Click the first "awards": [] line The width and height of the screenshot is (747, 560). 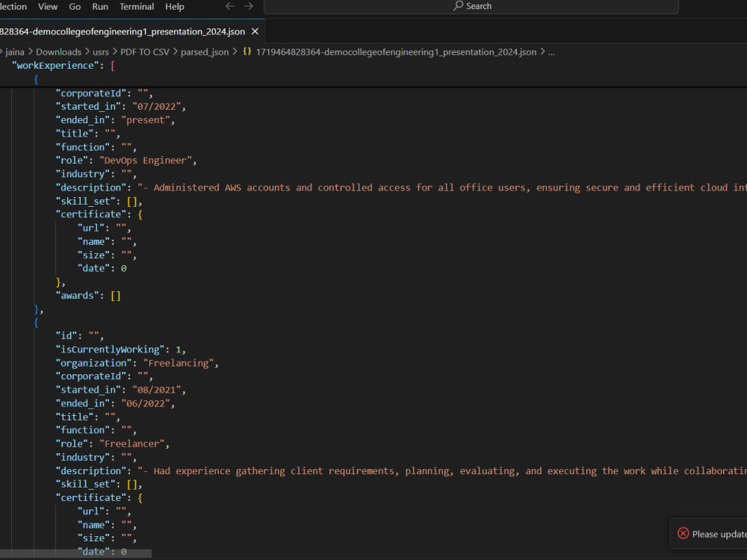click(88, 296)
